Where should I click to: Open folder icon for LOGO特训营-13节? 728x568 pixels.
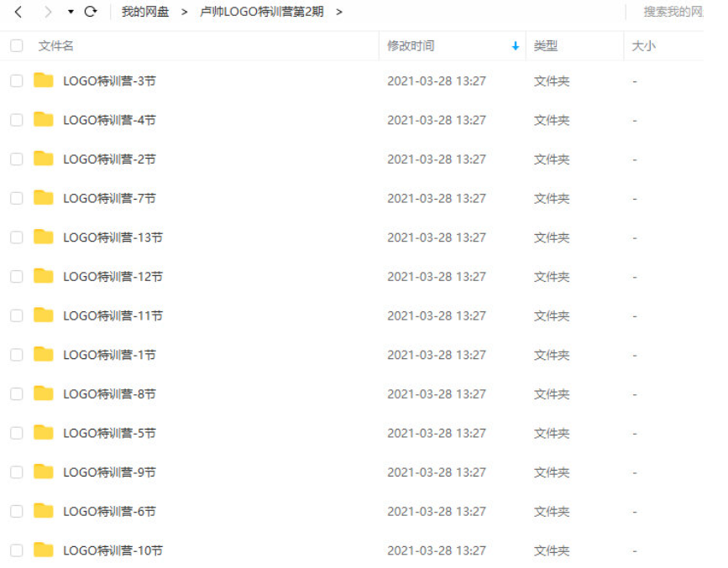click(43, 237)
